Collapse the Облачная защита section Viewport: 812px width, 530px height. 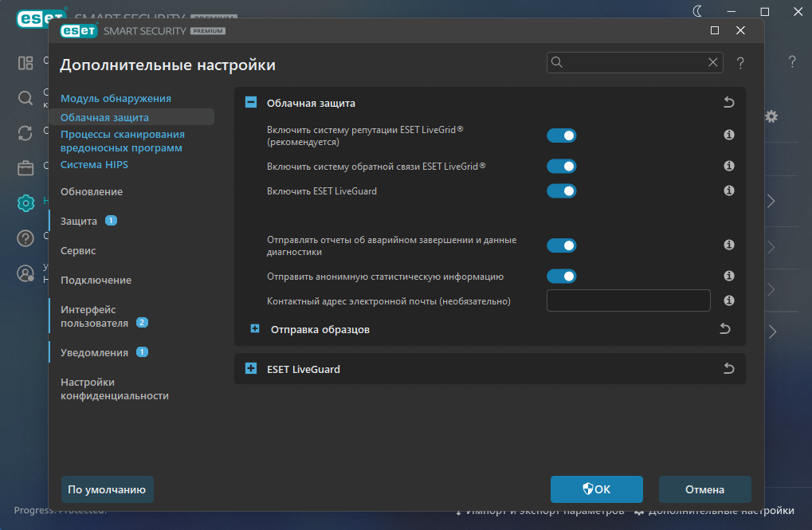(251, 102)
